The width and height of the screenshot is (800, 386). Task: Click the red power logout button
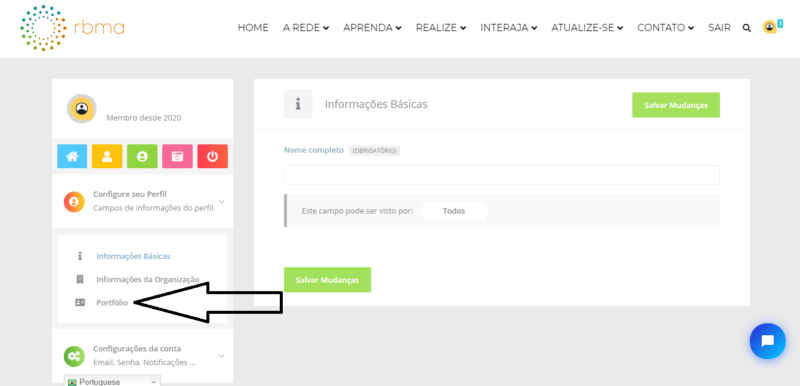click(x=212, y=157)
